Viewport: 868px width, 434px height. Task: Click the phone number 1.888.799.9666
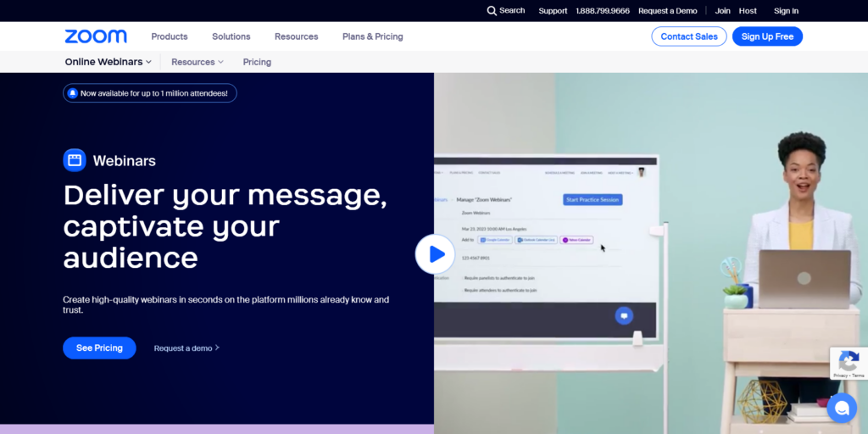603,10
